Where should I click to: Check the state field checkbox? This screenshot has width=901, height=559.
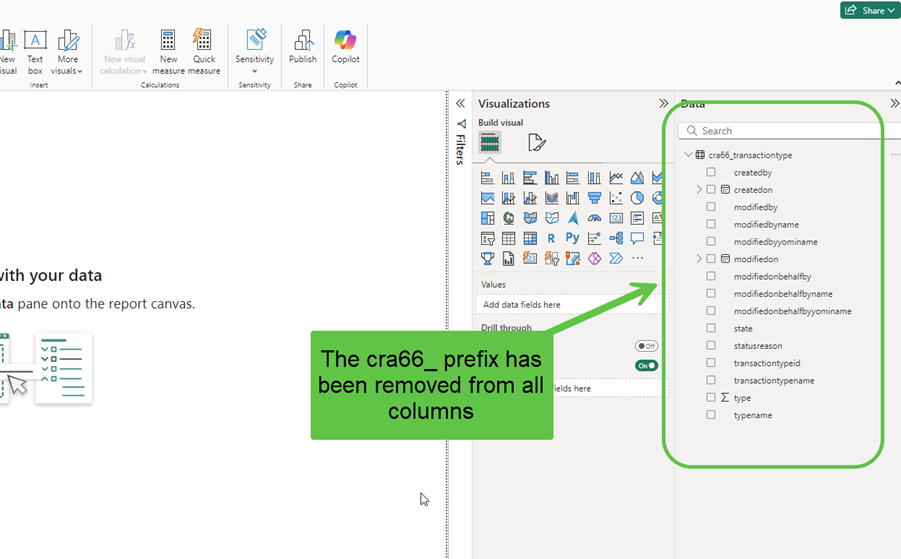coord(711,328)
